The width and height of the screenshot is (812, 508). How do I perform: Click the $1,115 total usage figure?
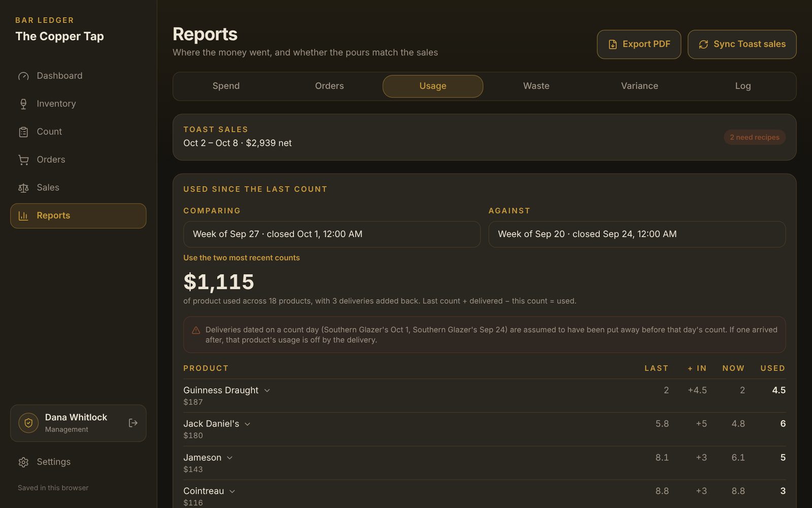pos(219,282)
